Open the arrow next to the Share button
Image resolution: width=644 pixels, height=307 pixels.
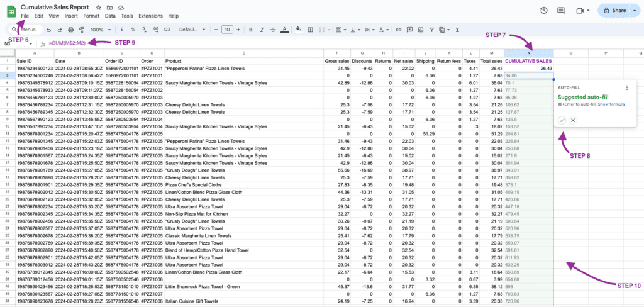pyautogui.click(x=634, y=11)
